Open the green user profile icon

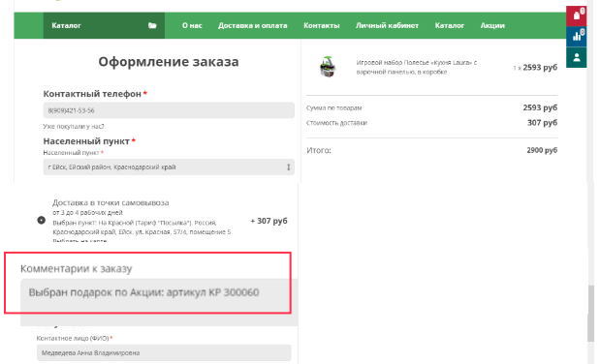click(x=576, y=57)
